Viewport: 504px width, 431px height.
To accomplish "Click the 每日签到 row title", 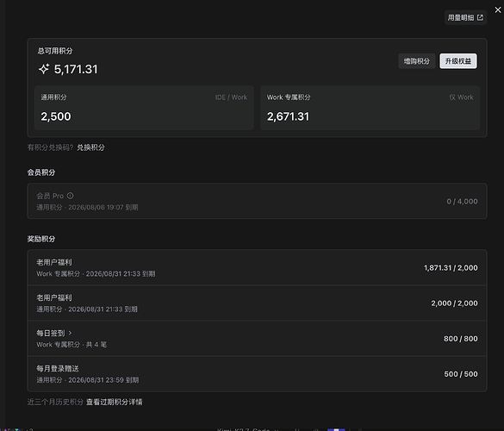I will (51, 334).
